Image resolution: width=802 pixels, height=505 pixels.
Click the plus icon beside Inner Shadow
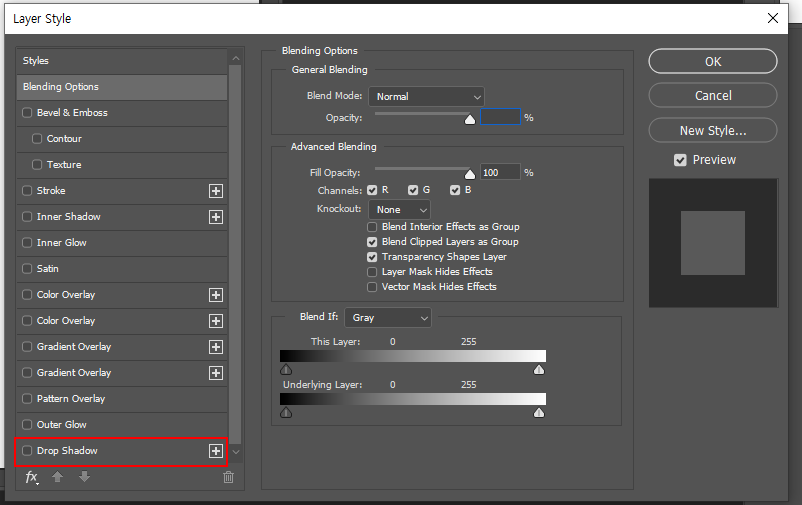pos(216,217)
